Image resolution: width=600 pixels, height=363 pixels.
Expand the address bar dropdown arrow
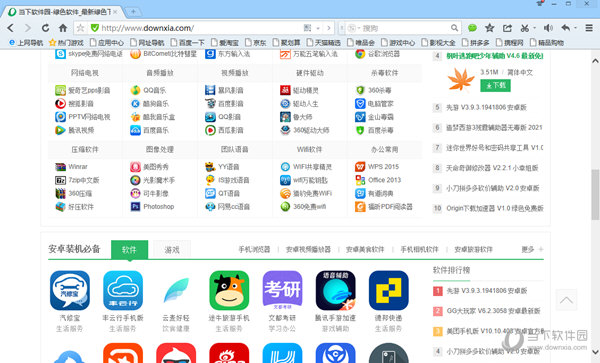click(x=318, y=28)
